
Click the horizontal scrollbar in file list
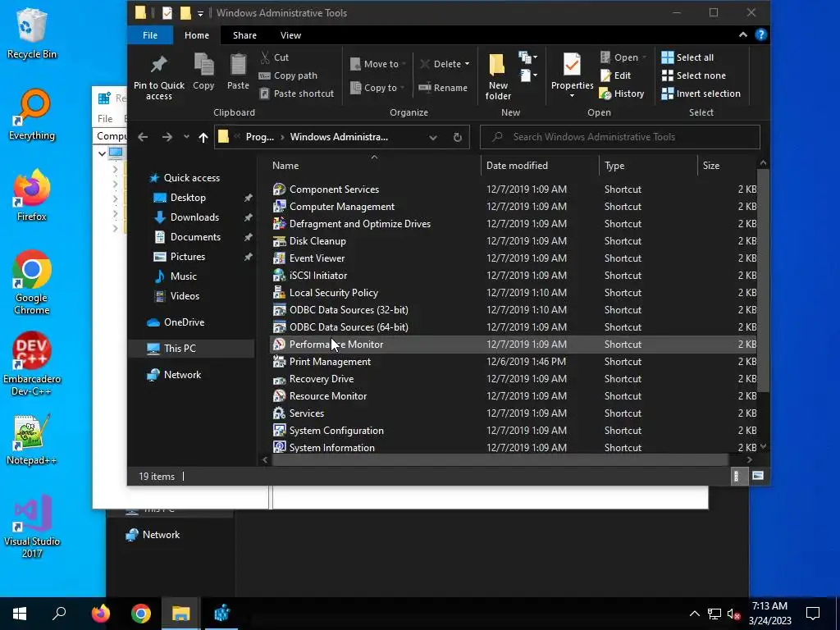500,459
